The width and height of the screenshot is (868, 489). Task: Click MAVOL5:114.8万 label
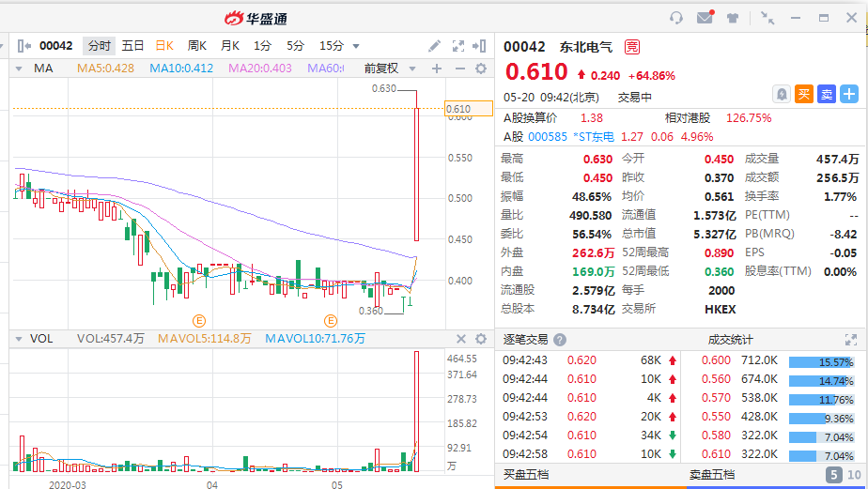(x=204, y=339)
